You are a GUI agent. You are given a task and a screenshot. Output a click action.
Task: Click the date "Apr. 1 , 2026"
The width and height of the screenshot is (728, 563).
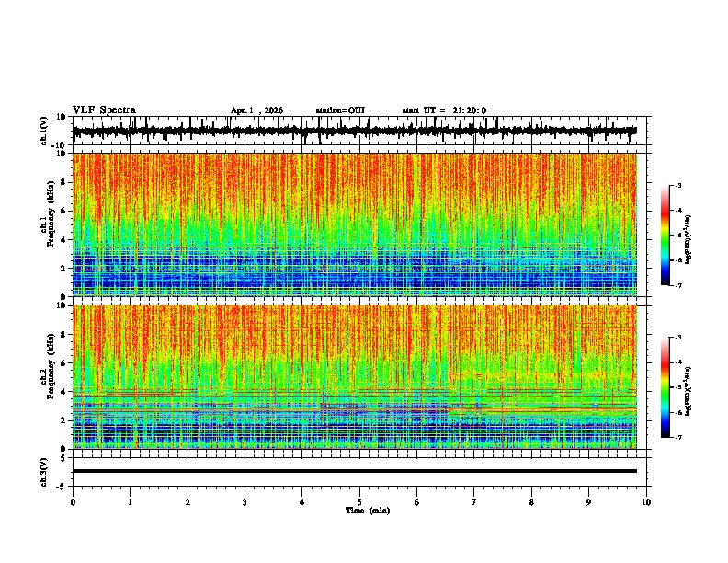[x=256, y=110]
